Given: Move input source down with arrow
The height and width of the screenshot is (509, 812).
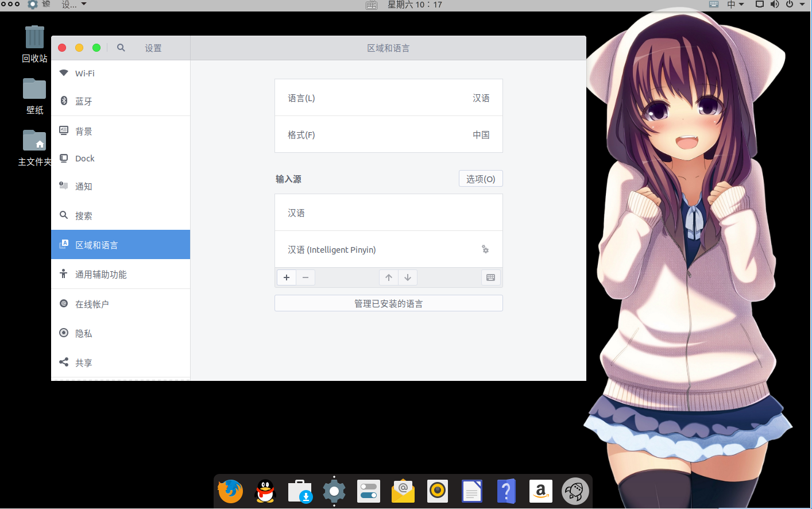Looking at the screenshot, I should point(408,277).
